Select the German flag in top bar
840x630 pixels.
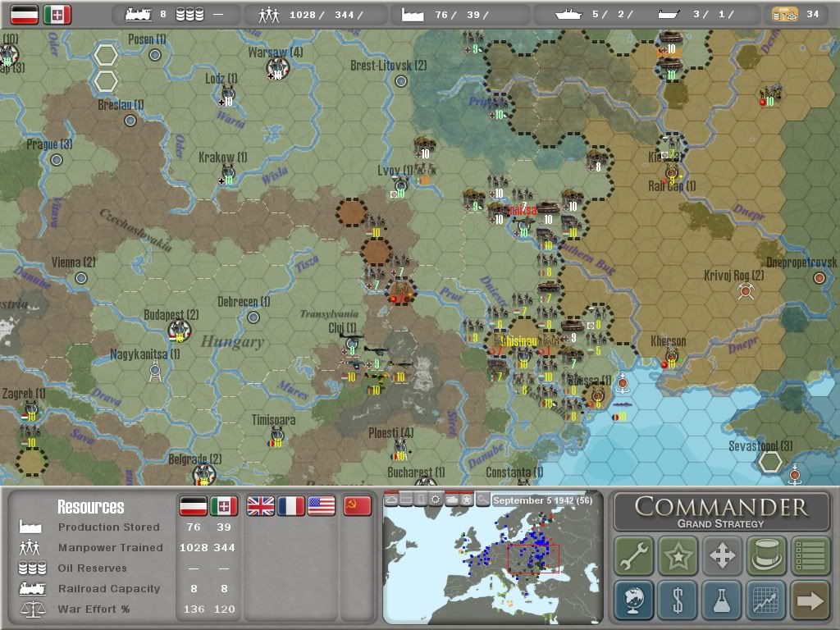25,15
